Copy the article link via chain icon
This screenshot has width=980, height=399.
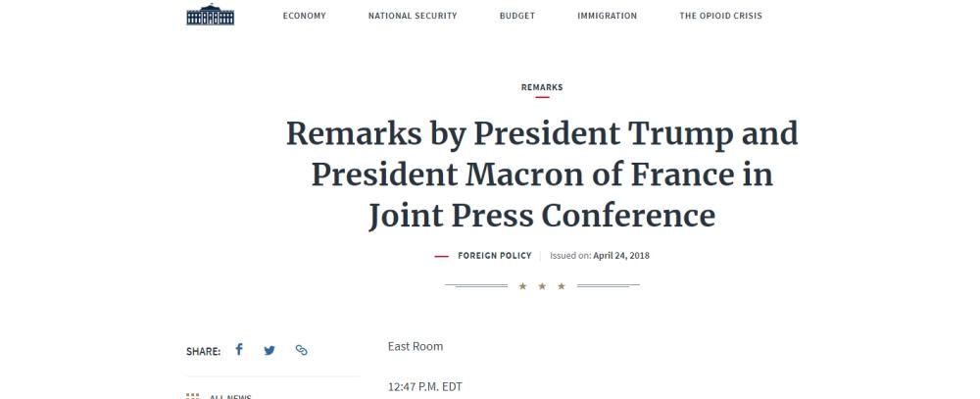[x=301, y=350]
